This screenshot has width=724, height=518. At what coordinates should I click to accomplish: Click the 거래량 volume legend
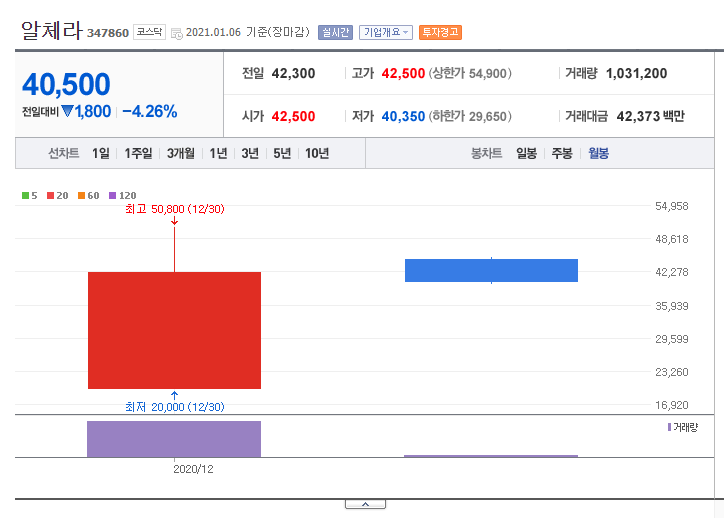coord(683,427)
